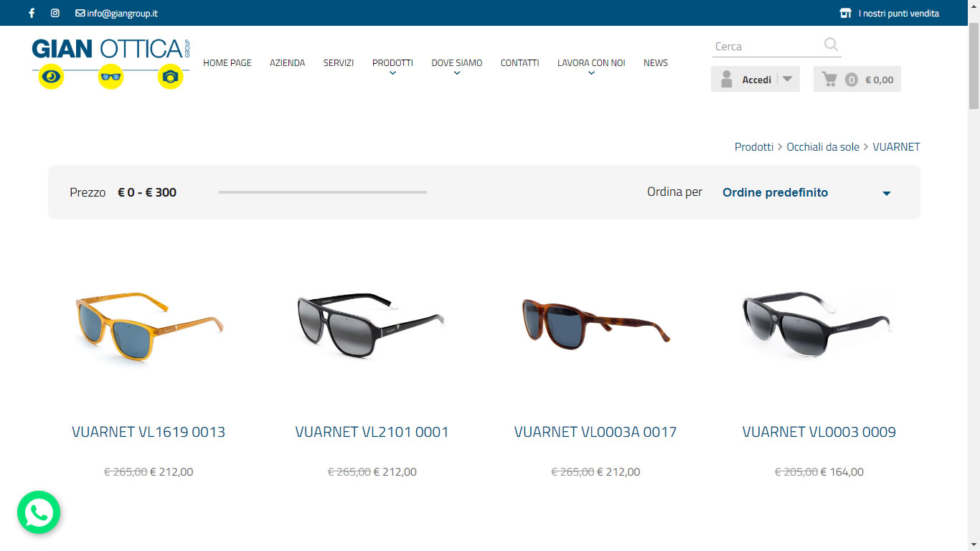The height and width of the screenshot is (551, 980).
Task: Start a WhatsApp chat
Action: [39, 512]
